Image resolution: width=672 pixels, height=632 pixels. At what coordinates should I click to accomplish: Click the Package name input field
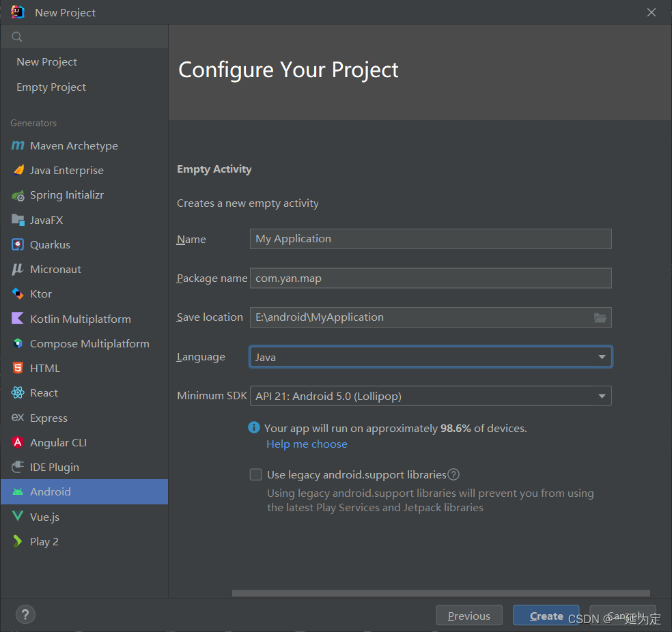click(430, 278)
